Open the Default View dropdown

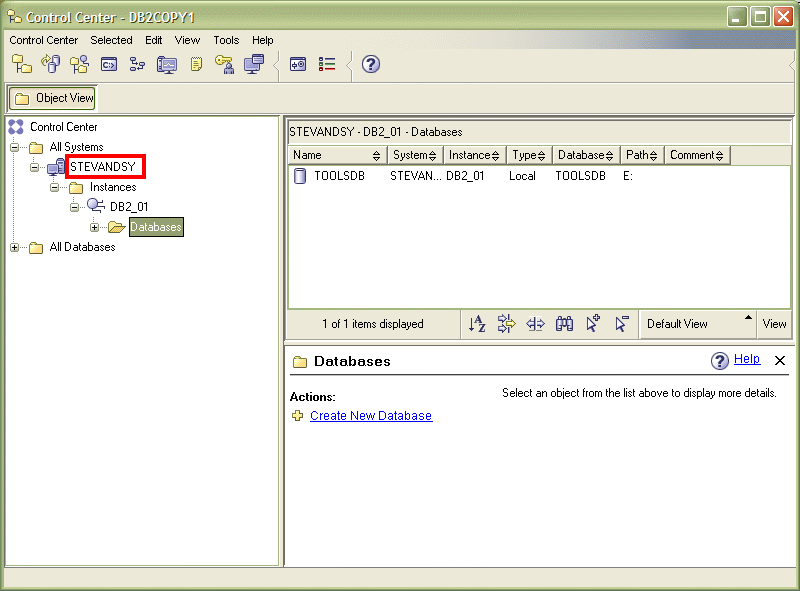[697, 324]
